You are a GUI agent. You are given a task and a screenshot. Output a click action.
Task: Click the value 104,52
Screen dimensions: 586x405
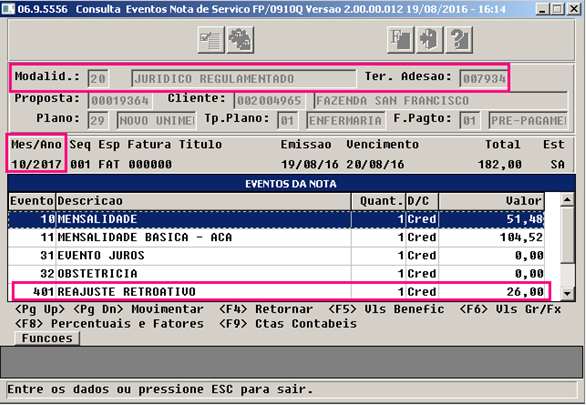(x=521, y=237)
